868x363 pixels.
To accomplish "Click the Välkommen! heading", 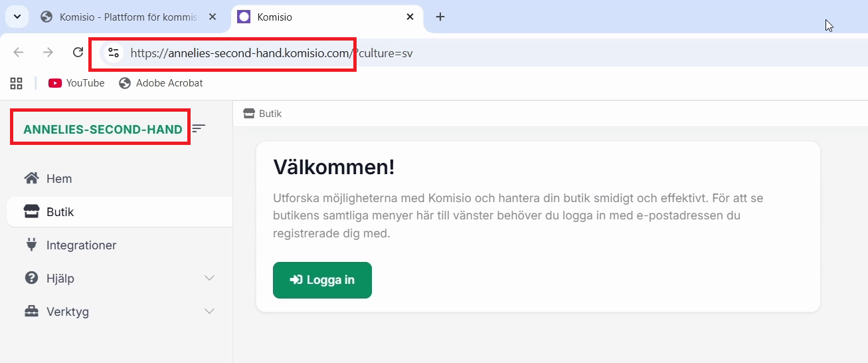I will pyautogui.click(x=334, y=167).
